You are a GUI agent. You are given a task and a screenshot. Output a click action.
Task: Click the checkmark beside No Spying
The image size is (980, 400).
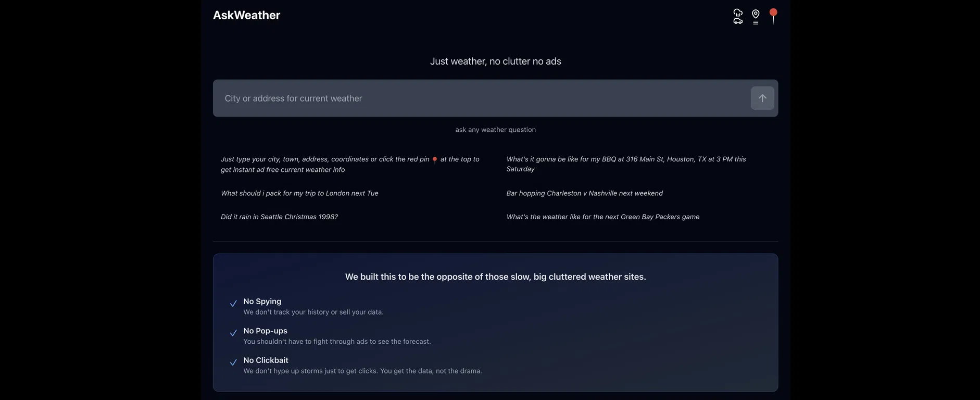pyautogui.click(x=233, y=304)
